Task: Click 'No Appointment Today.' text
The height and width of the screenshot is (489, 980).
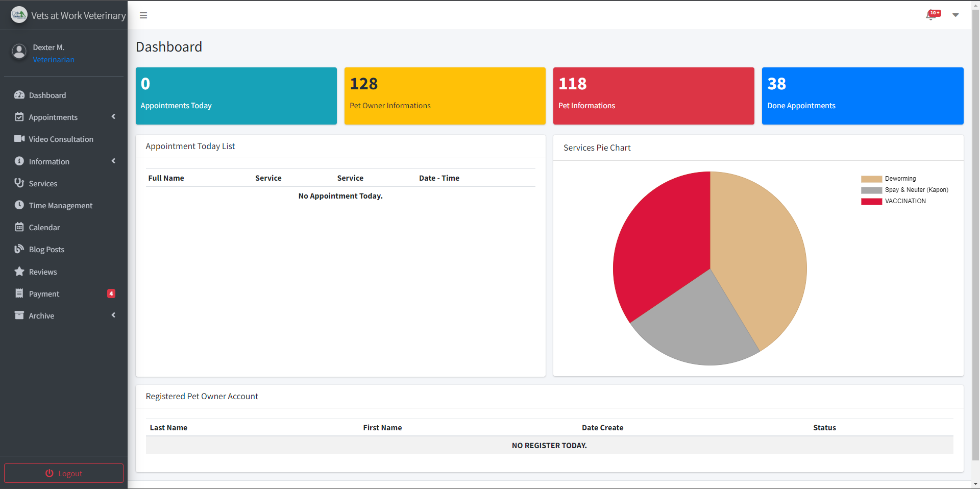Action: coord(340,196)
